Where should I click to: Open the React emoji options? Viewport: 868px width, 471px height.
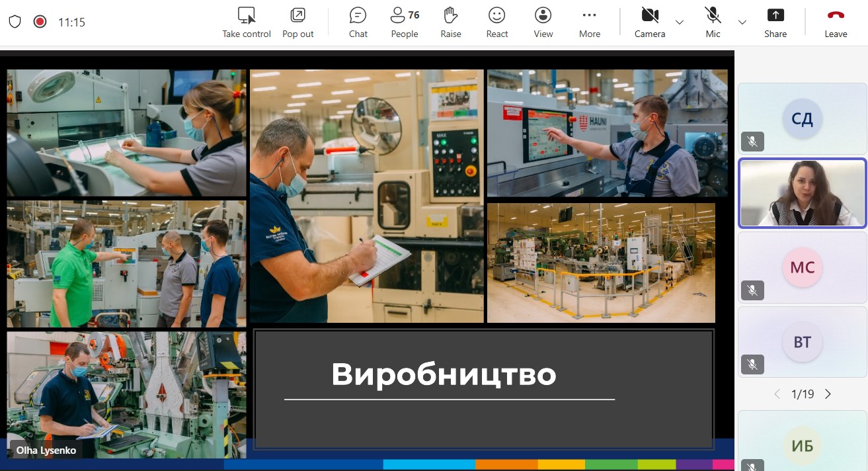(496, 22)
